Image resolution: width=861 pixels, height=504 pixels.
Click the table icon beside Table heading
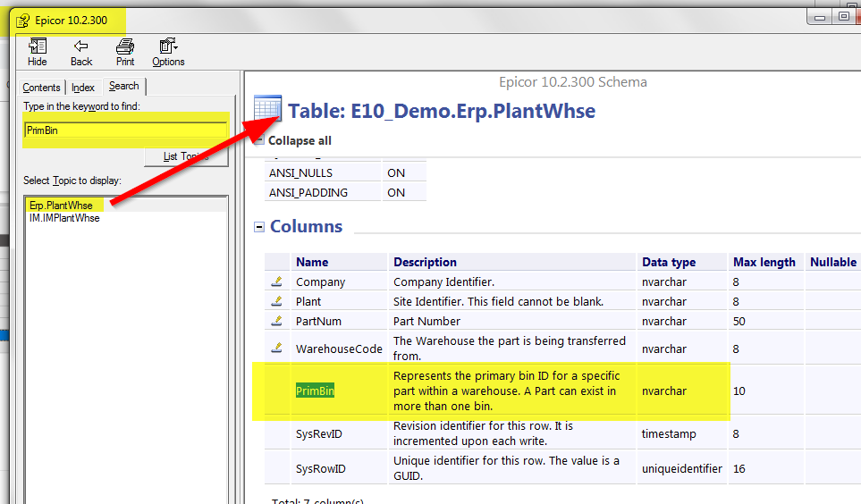[x=267, y=108]
